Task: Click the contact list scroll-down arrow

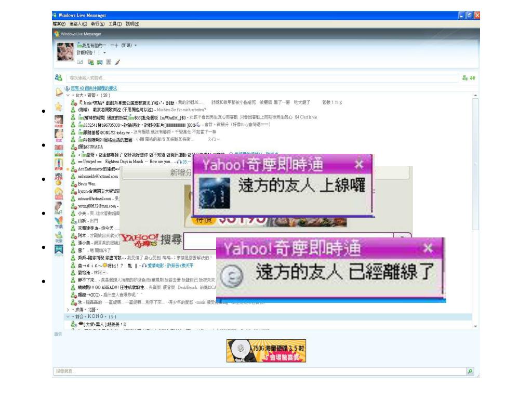Action: pos(475,326)
